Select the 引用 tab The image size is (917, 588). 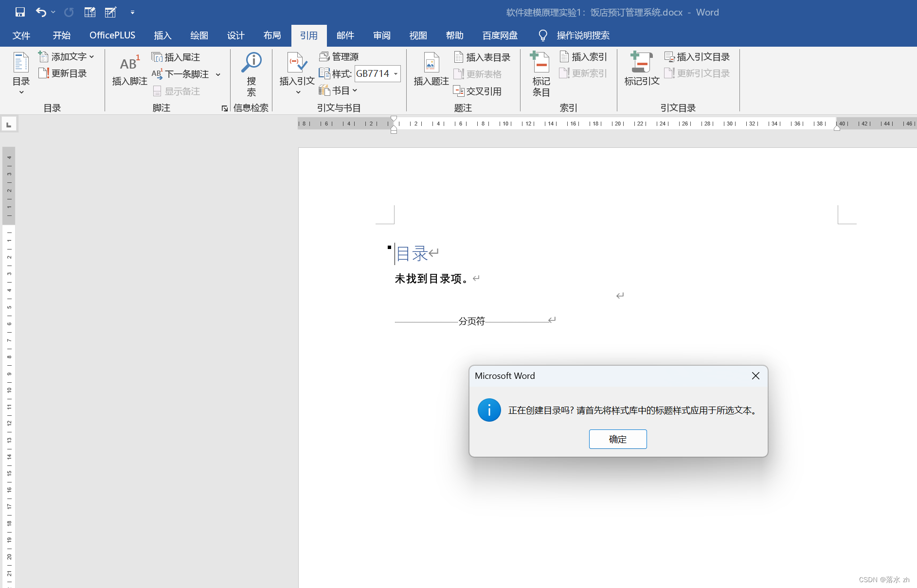[309, 36]
